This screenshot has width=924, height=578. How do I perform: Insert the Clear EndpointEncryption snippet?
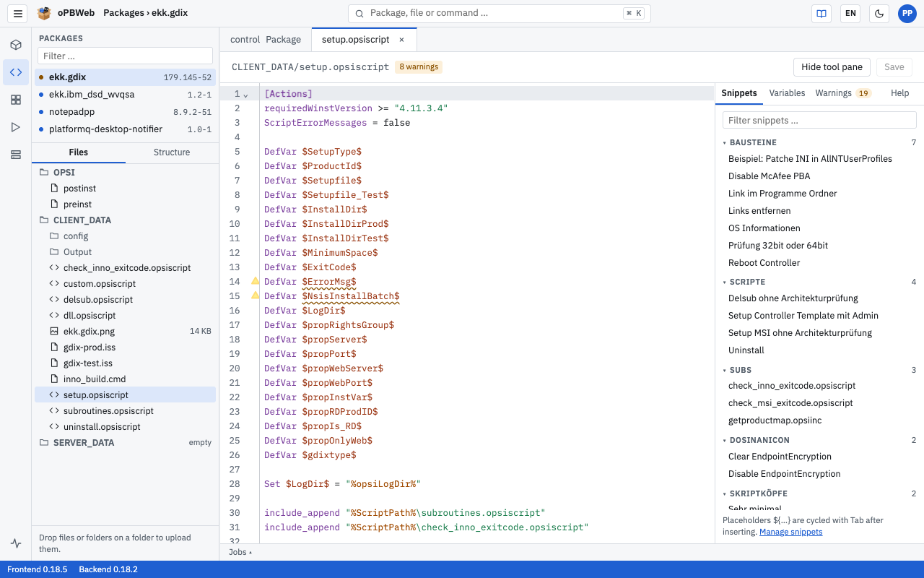click(819, 456)
